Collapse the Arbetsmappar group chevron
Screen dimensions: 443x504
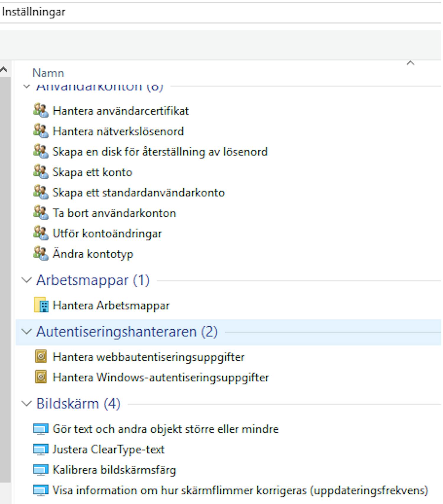point(27,280)
